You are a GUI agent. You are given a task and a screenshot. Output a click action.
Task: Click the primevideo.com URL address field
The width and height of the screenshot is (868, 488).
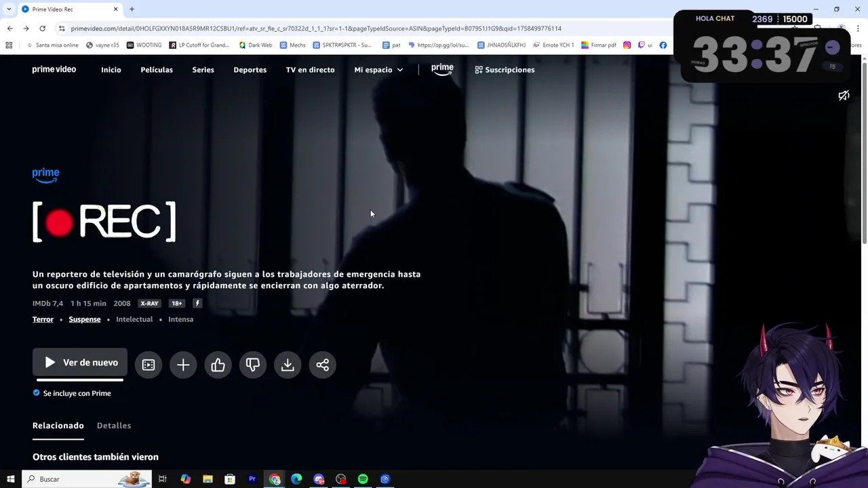(x=316, y=28)
